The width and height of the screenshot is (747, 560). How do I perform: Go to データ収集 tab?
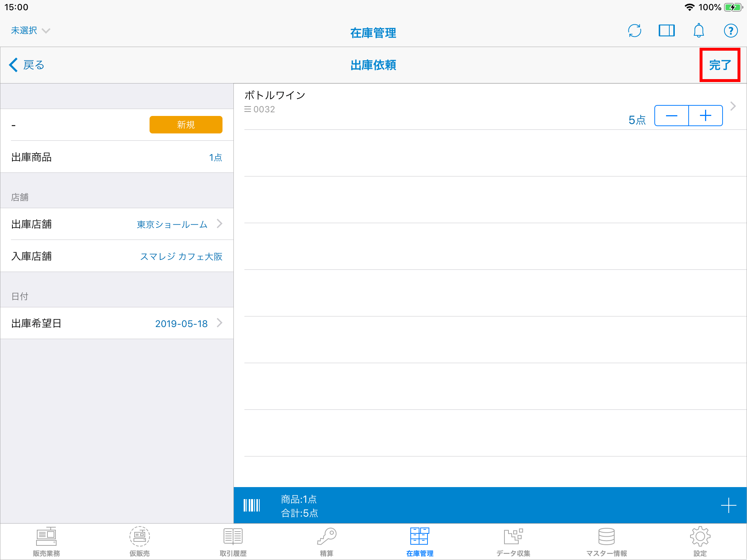(513, 542)
